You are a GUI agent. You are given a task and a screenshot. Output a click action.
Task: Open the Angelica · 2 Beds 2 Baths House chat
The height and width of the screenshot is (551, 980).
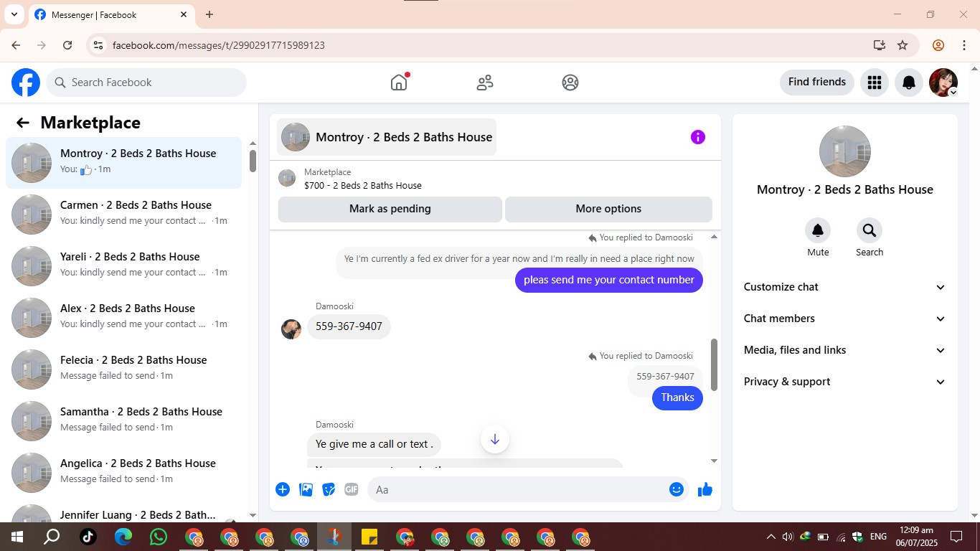coord(124,473)
